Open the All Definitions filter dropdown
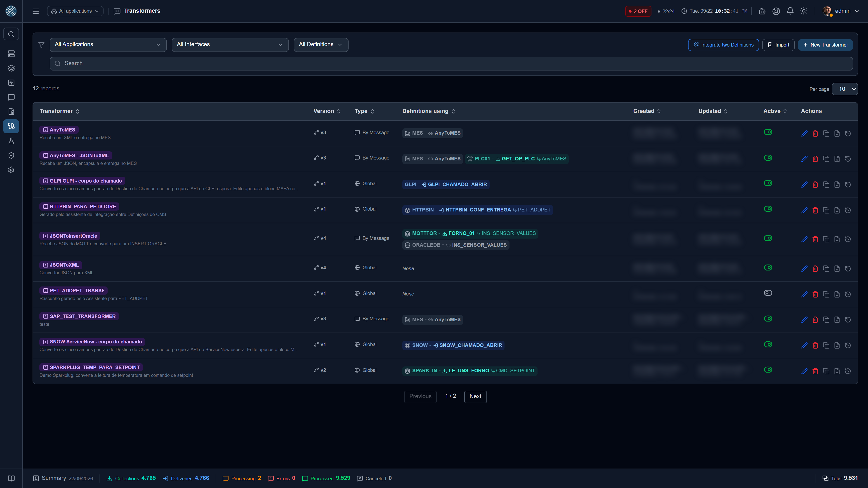 point(321,45)
